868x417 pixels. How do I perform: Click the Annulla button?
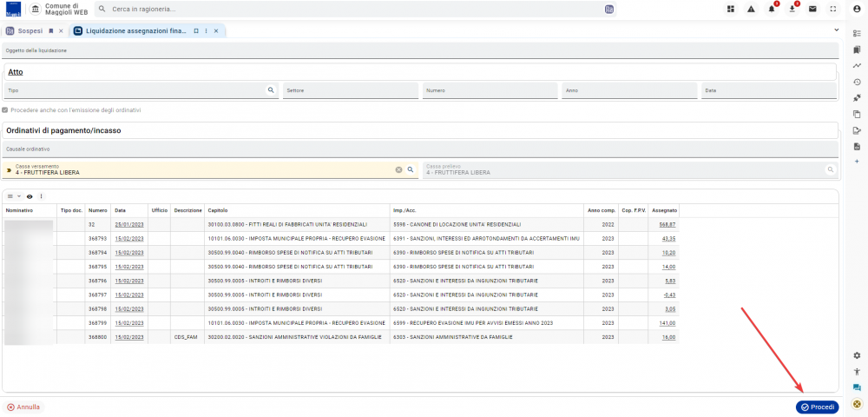point(23,407)
